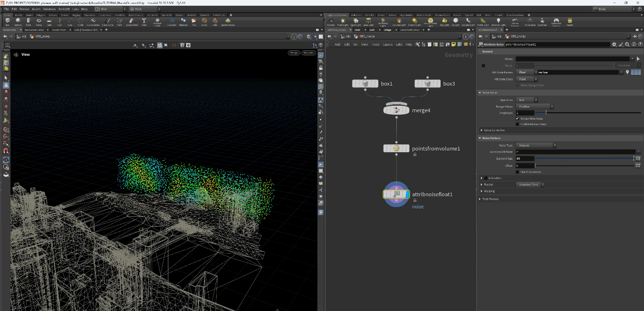Screen dimensions: 644x311
Task: Click the Camera shelf tool
Action: point(331,21)
